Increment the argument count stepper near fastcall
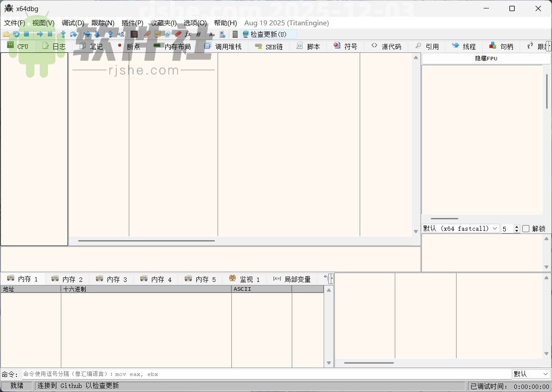This screenshot has width=552, height=392. coord(516,226)
